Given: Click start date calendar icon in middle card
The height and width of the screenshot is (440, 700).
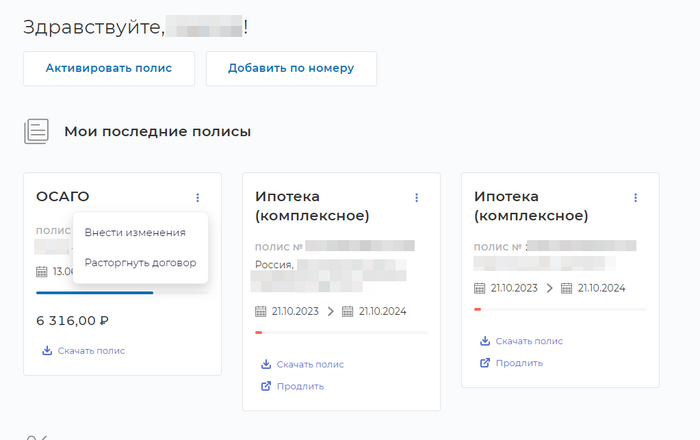Looking at the screenshot, I should pyautogui.click(x=261, y=311).
